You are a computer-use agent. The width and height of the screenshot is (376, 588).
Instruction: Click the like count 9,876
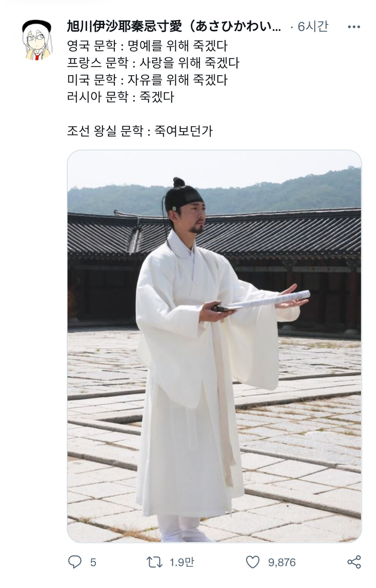[282, 563]
